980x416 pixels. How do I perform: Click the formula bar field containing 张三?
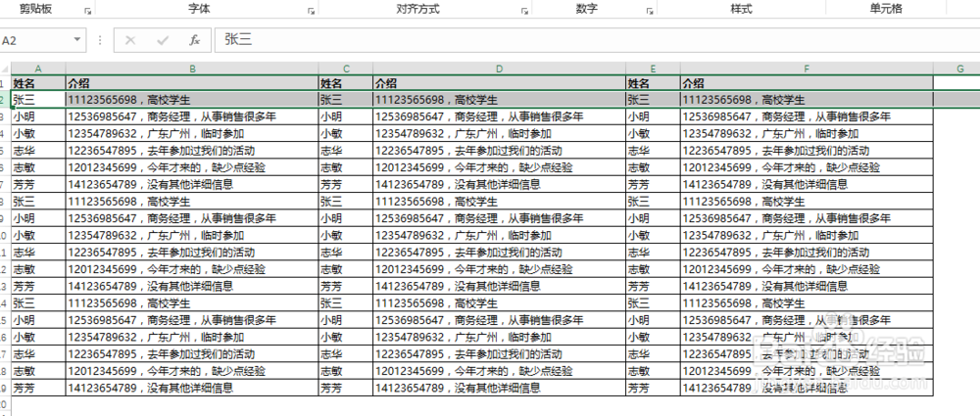(596, 40)
